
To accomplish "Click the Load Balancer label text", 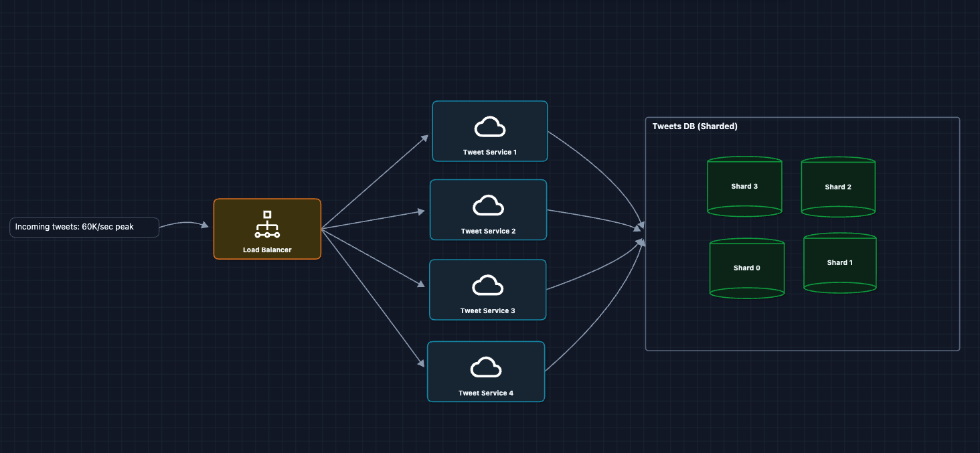I will (x=267, y=250).
